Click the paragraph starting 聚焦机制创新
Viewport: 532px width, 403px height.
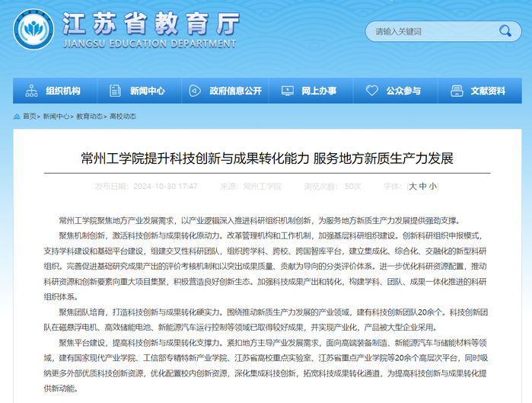point(266,266)
